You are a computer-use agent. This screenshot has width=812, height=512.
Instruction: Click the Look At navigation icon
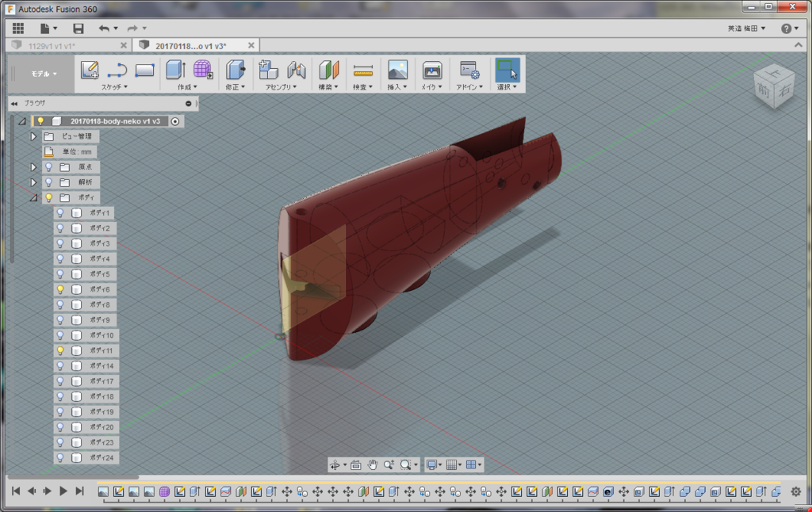pyautogui.click(x=356, y=465)
